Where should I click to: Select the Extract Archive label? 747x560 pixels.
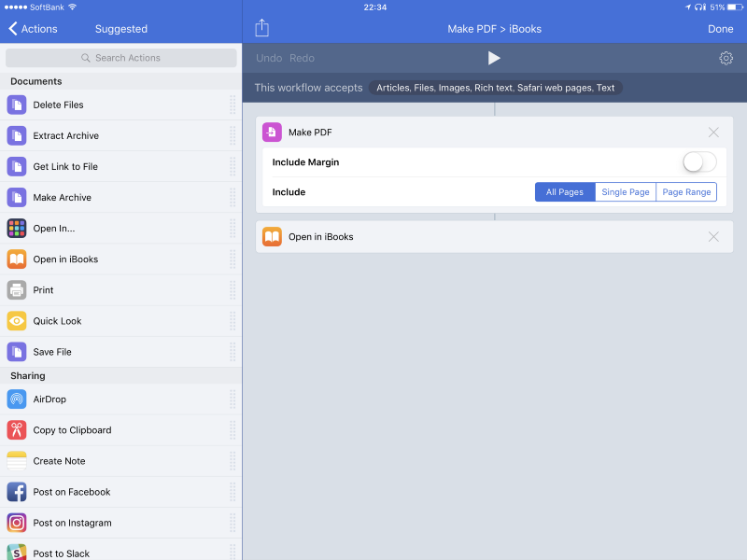coord(65,135)
